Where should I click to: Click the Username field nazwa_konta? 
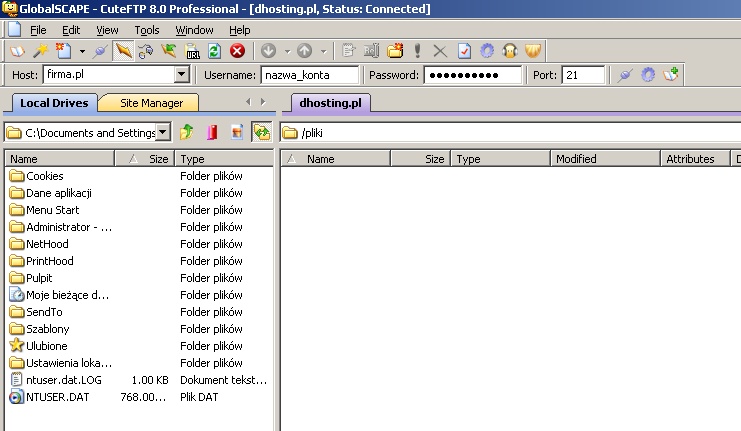[310, 75]
